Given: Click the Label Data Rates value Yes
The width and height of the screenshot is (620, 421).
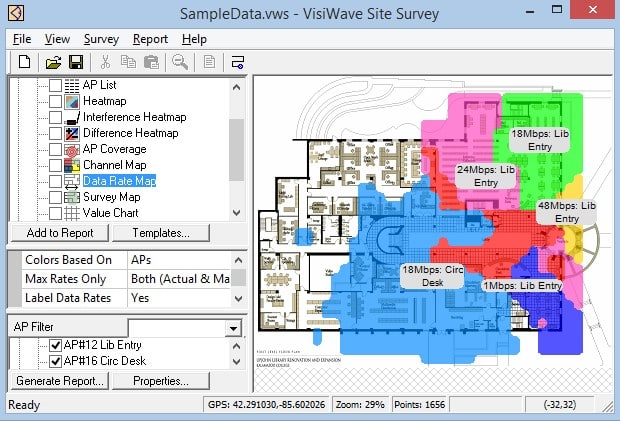Looking at the screenshot, I should 179,298.
